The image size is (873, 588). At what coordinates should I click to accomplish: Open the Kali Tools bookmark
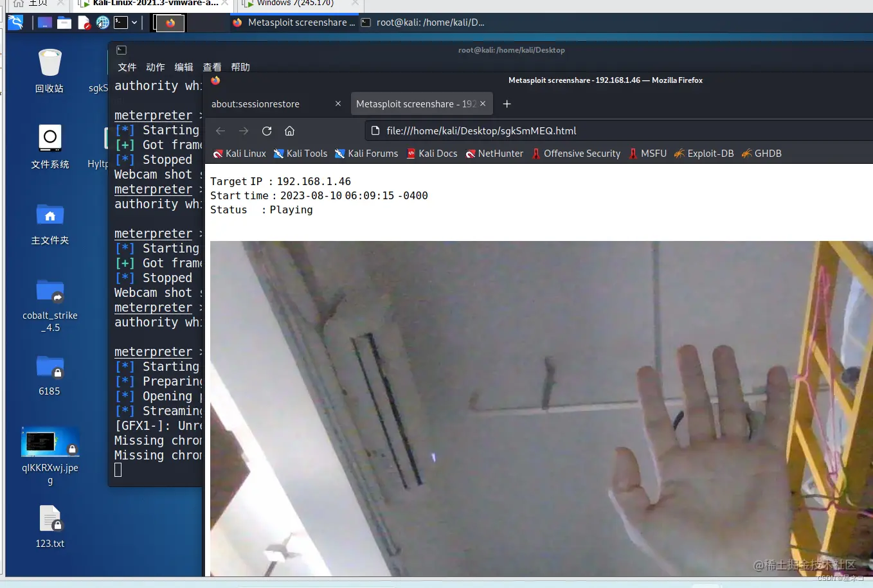pos(300,154)
